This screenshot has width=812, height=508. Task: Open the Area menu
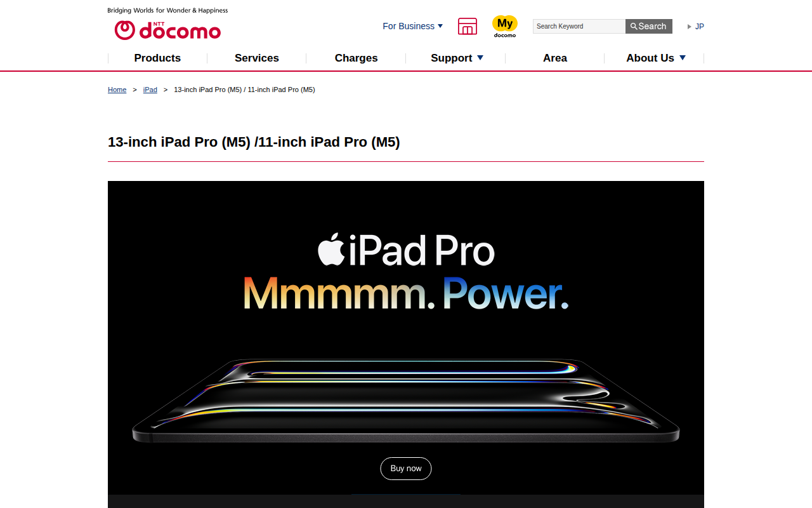pos(555,58)
